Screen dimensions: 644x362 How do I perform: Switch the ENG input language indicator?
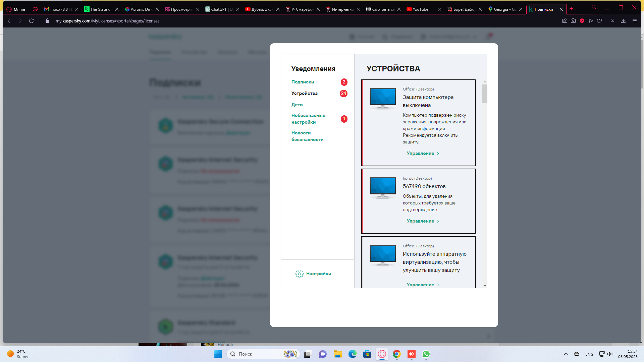pos(589,354)
